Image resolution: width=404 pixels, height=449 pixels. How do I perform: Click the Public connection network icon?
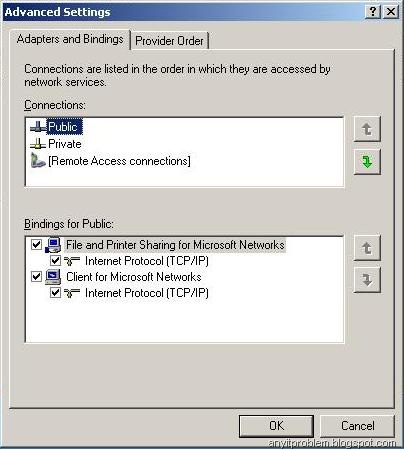[x=38, y=127]
